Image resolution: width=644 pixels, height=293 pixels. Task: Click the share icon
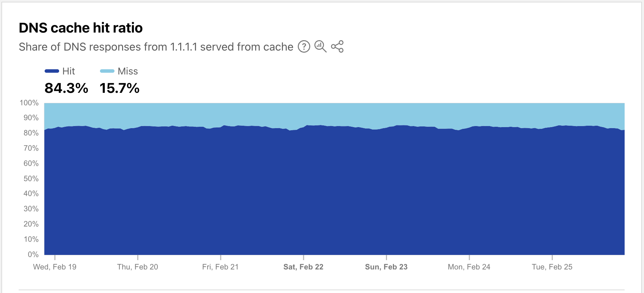[337, 46]
